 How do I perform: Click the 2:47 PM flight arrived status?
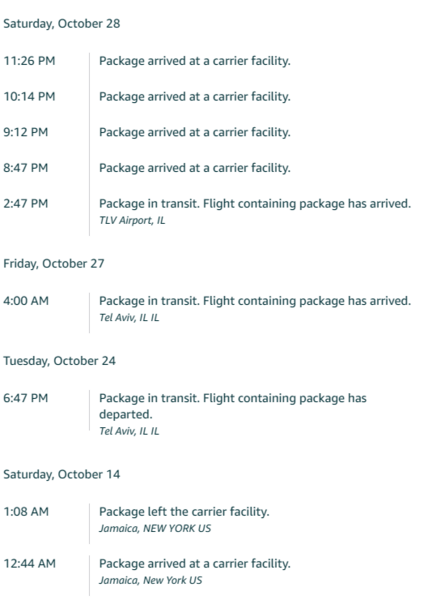255,204
